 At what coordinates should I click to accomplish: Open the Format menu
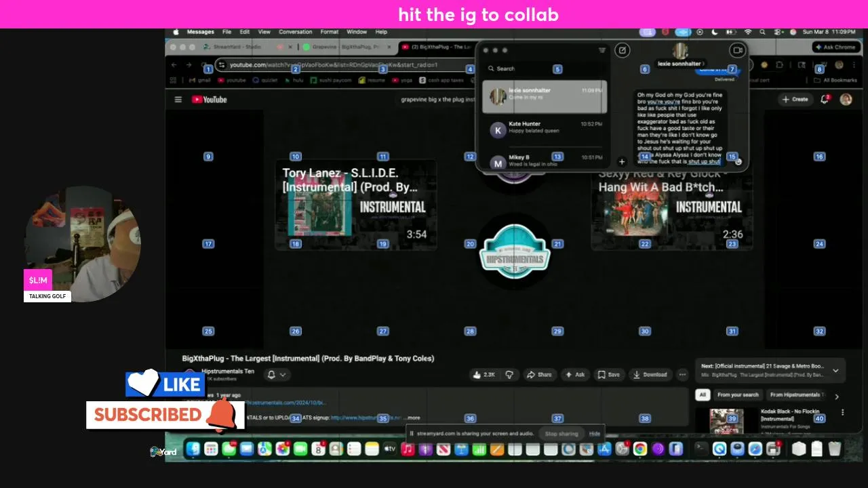click(x=329, y=32)
